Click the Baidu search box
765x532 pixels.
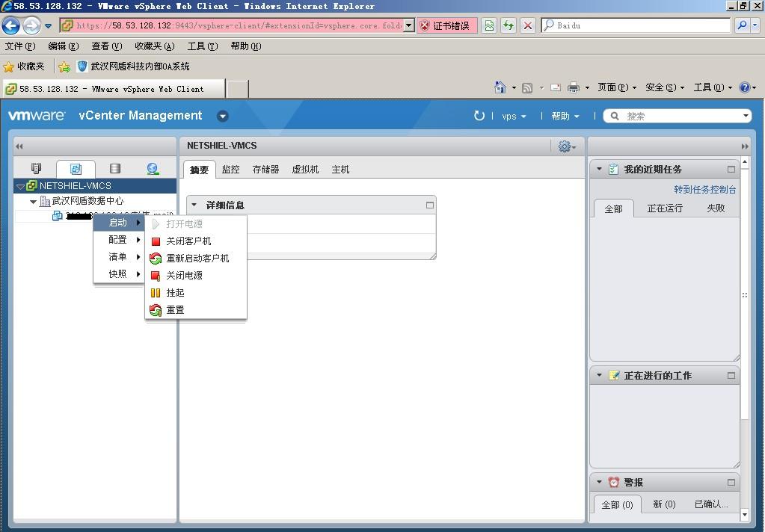coord(636,25)
